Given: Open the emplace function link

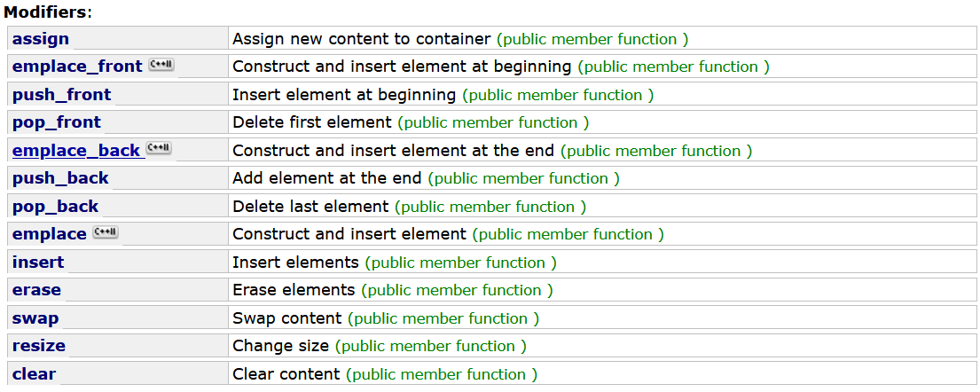Looking at the screenshot, I should [50, 234].
